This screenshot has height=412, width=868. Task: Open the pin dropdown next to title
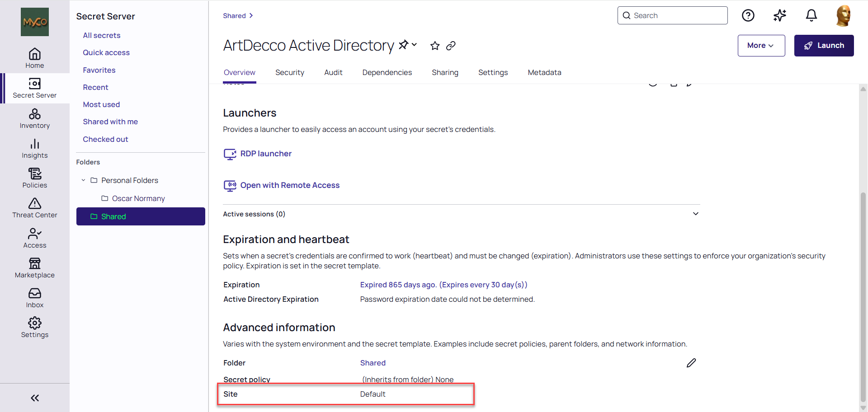click(408, 45)
